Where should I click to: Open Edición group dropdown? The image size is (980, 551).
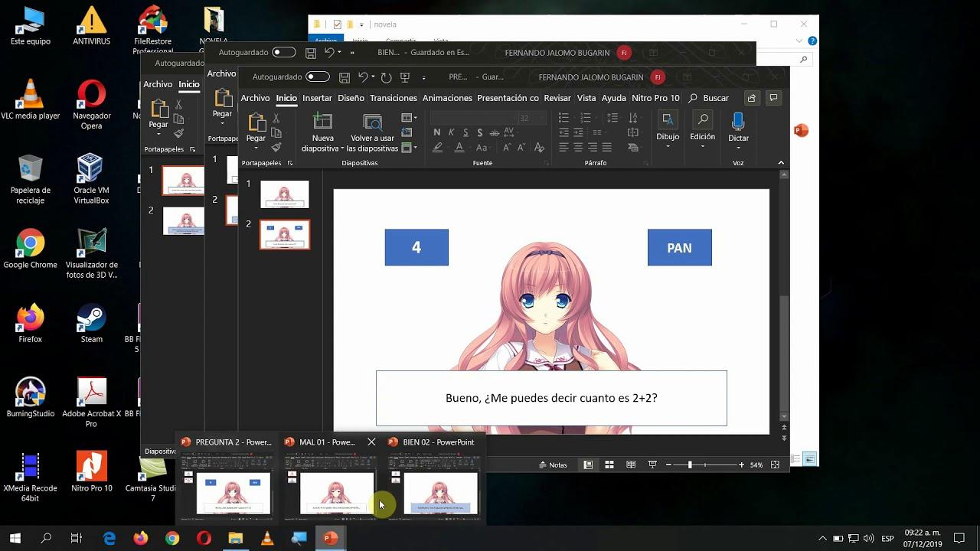tap(702, 132)
